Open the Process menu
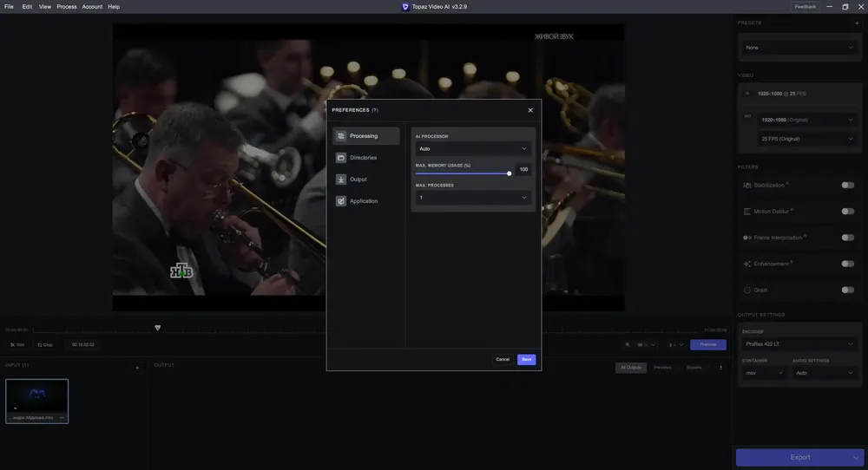This screenshot has height=470, width=868. click(67, 7)
